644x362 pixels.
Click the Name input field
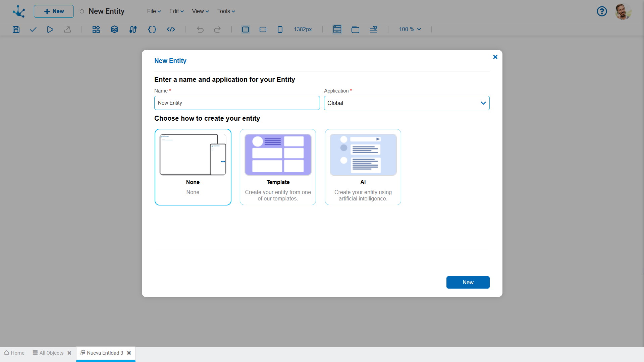coord(237,103)
